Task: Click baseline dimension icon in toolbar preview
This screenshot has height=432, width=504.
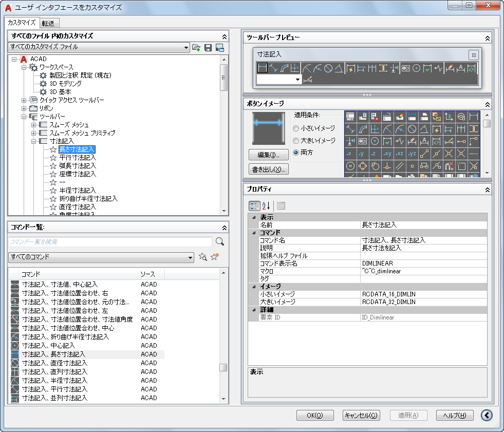Action: tap(361, 68)
